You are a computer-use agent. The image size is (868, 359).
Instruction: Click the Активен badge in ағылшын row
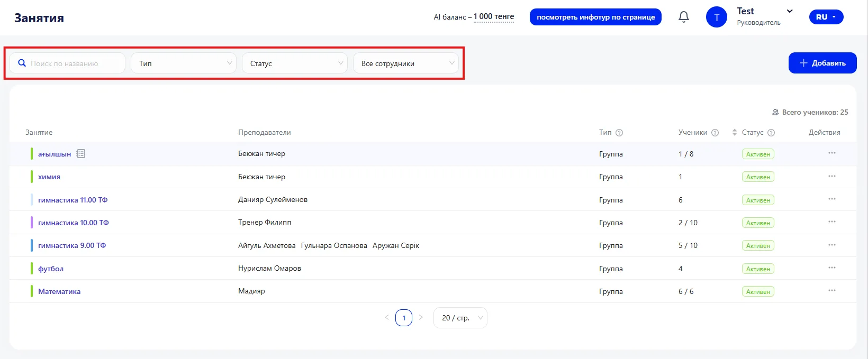coord(758,154)
